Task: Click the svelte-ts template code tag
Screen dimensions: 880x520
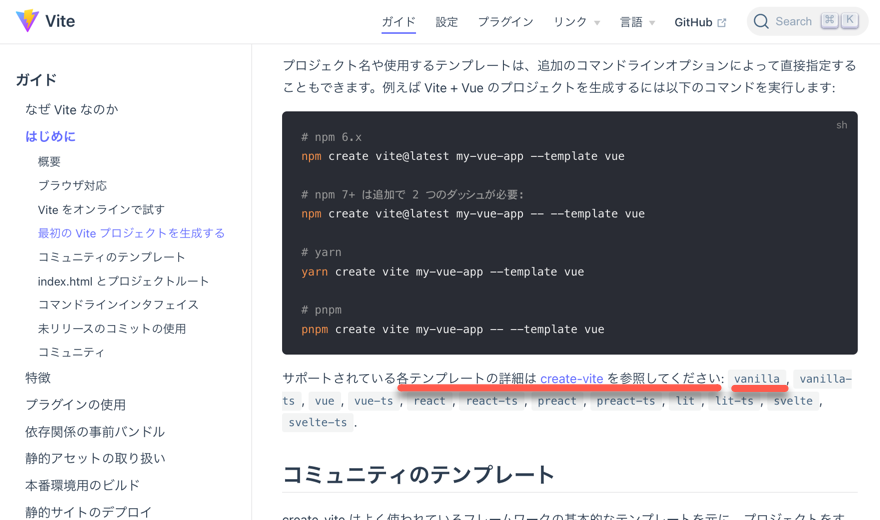Action: 318,422
